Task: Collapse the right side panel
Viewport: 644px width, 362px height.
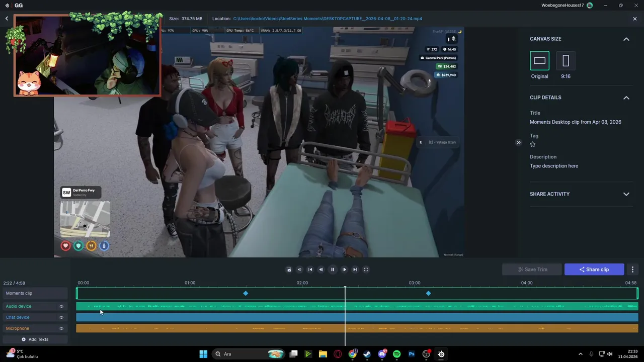Action: [x=518, y=142]
